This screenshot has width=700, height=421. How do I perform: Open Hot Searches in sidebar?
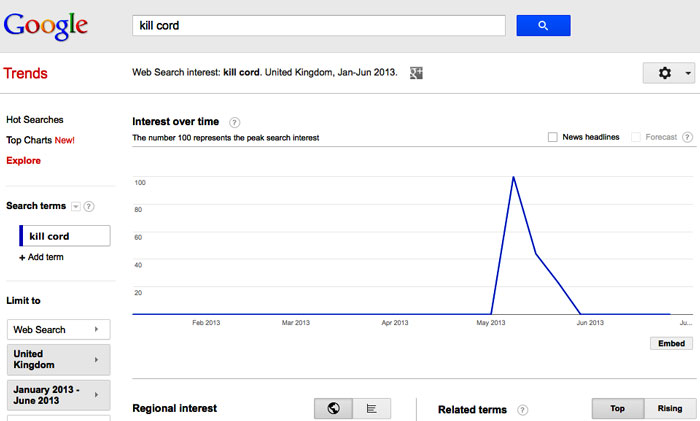coord(35,120)
